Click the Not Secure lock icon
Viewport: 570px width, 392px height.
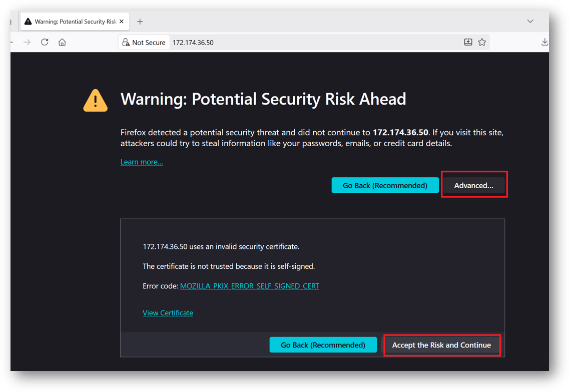126,43
